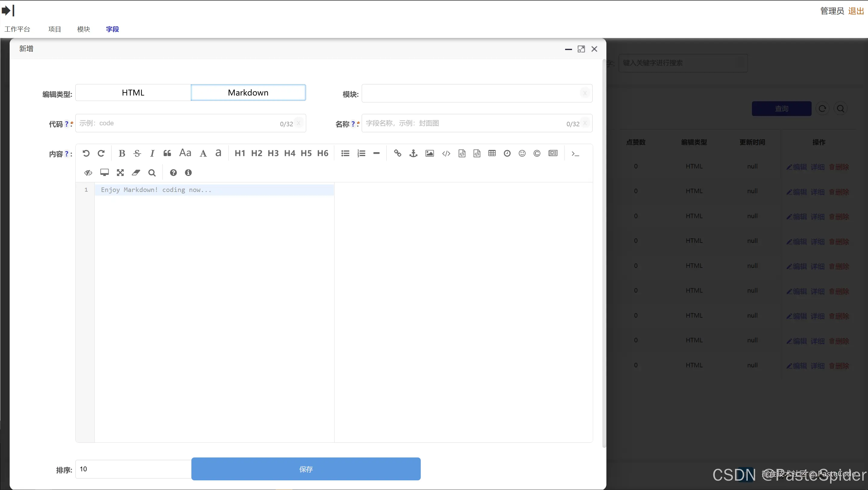Open the 项目 menu tab

tap(54, 29)
